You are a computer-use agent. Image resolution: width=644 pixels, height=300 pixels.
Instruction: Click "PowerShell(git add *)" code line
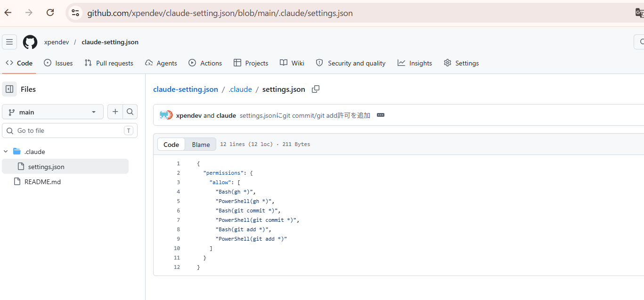tap(251, 239)
